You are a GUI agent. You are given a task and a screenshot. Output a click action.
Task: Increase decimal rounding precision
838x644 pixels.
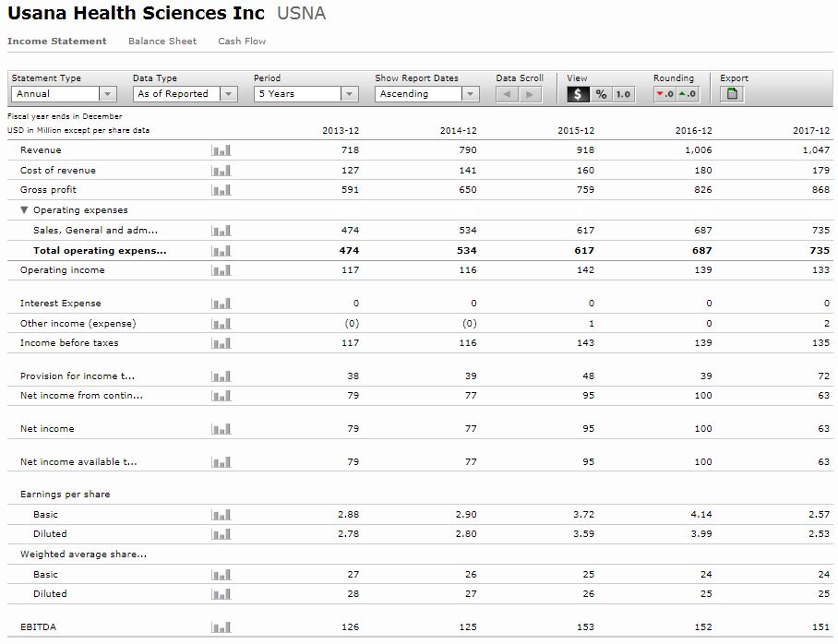688,94
